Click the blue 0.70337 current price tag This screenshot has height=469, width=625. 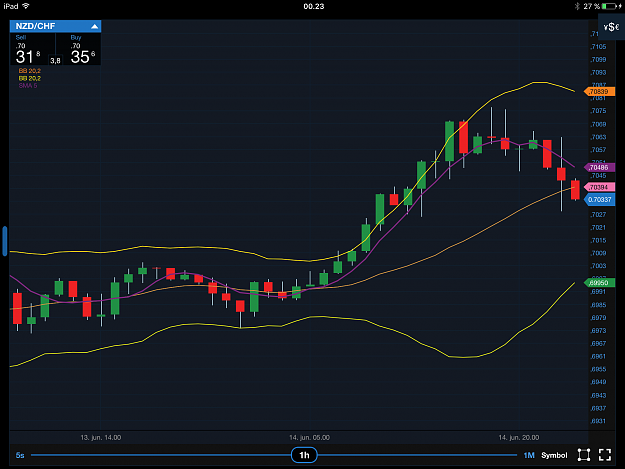[599, 200]
